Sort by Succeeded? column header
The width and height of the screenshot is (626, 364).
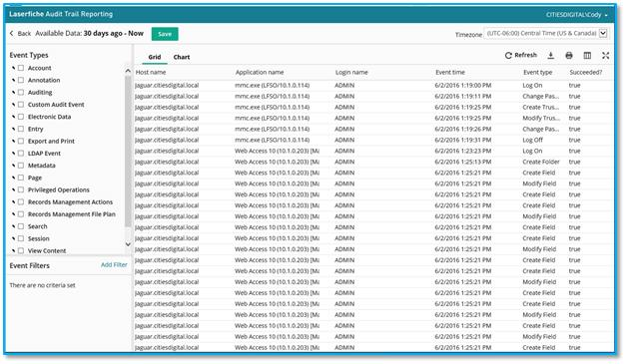pyautogui.click(x=586, y=72)
